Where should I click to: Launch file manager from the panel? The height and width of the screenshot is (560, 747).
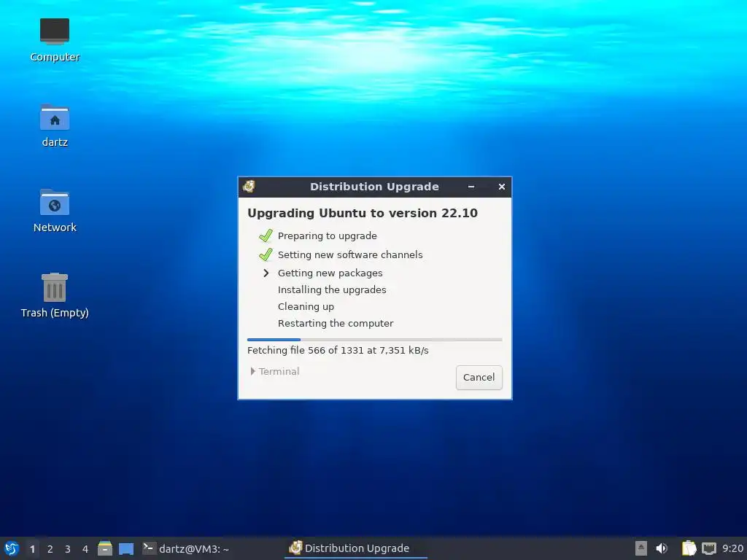click(x=105, y=548)
